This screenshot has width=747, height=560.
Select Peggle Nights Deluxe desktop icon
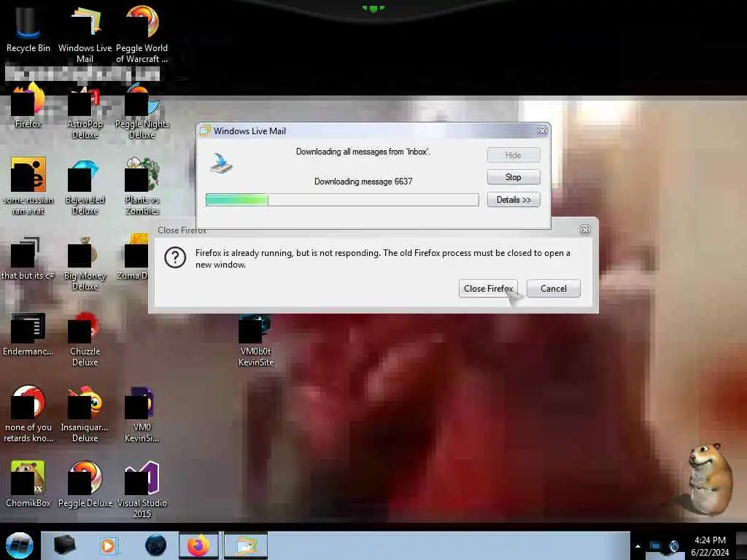142,111
